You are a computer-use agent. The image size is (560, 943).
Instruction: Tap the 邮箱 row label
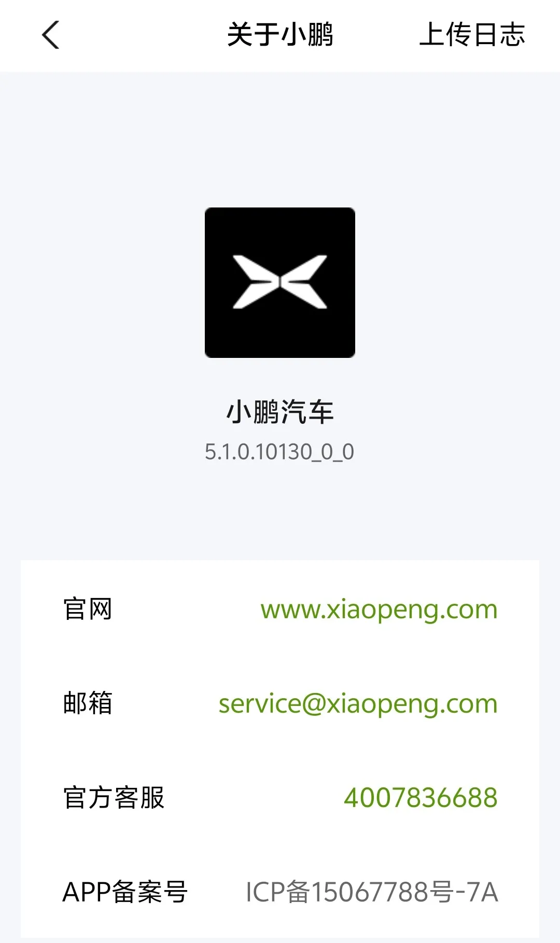tap(87, 703)
